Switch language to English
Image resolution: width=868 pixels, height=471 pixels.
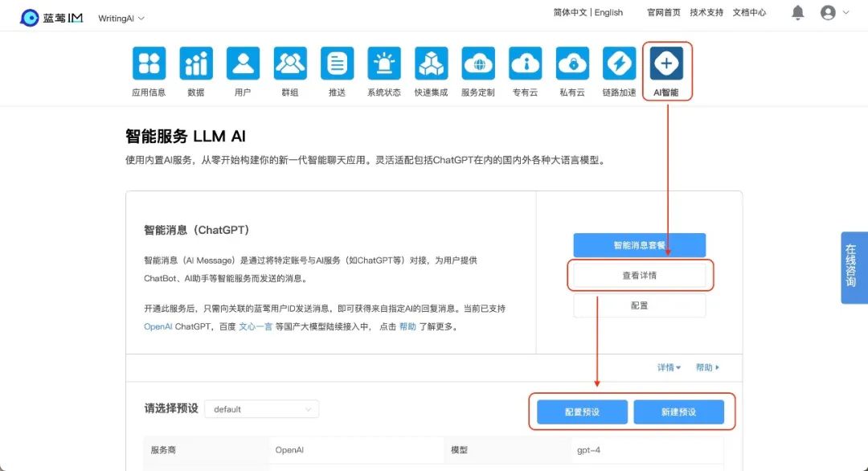coord(608,12)
